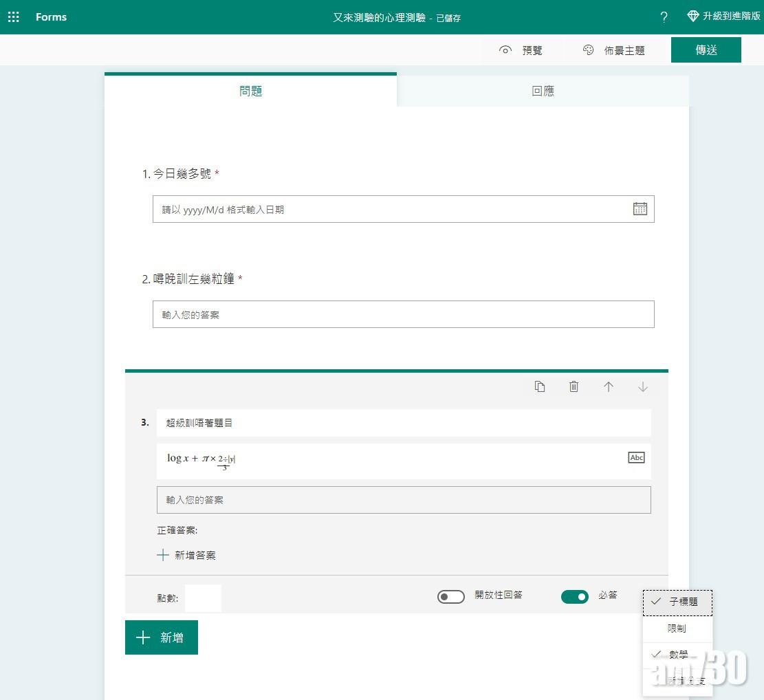
Task: Click the 點數 points input box
Action: 203,598
